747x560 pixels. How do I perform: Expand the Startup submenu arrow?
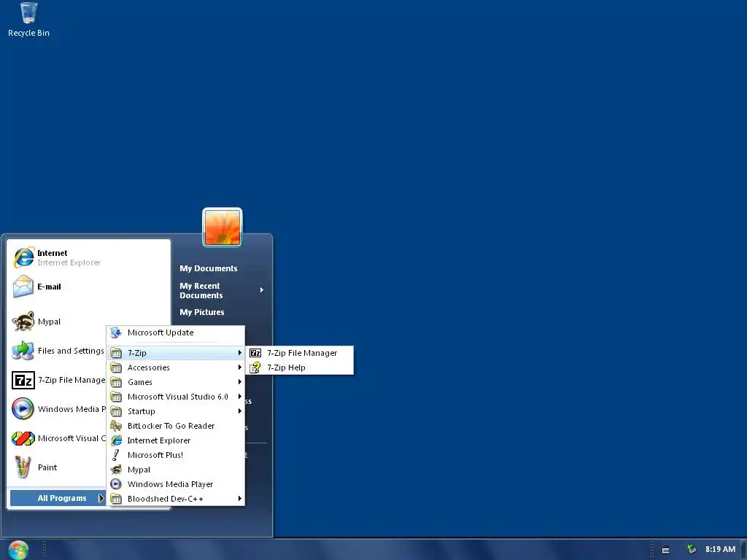(239, 411)
